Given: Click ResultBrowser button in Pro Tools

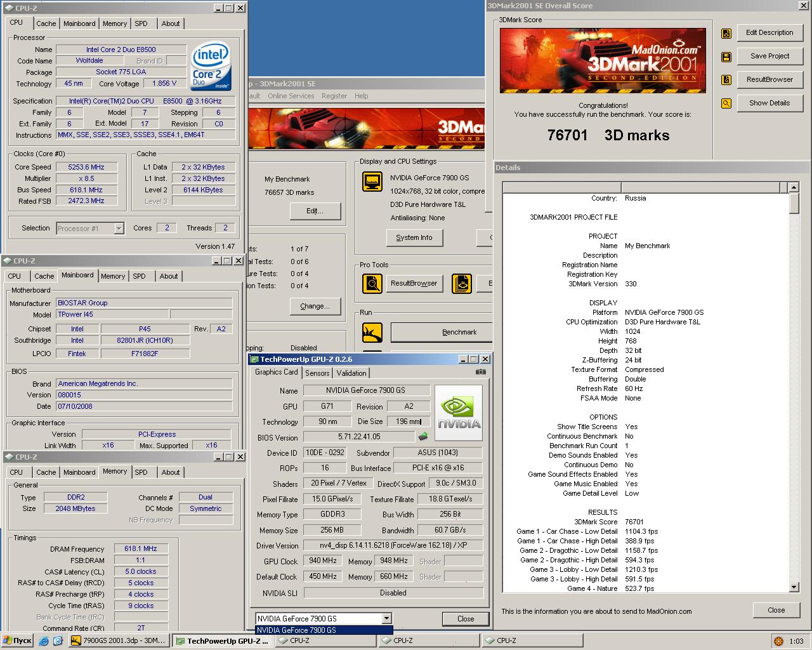Looking at the screenshot, I should [414, 283].
